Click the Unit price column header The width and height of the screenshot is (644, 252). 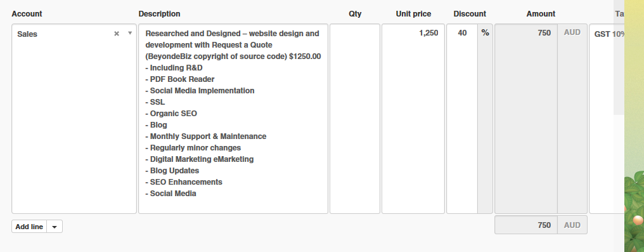[413, 13]
